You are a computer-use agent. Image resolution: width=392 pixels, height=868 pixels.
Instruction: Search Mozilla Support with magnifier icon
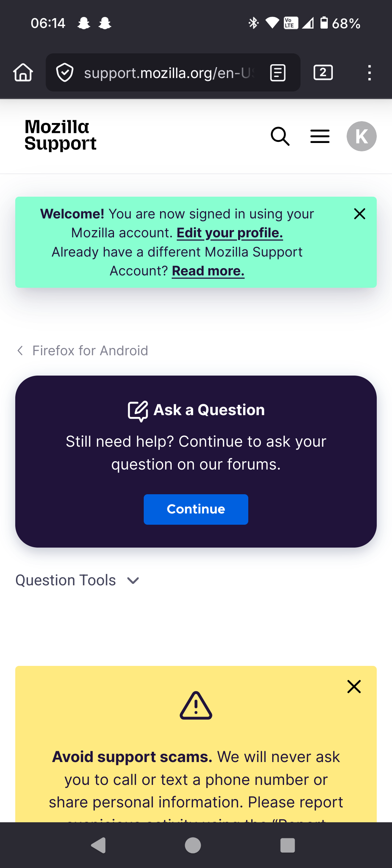(x=280, y=136)
